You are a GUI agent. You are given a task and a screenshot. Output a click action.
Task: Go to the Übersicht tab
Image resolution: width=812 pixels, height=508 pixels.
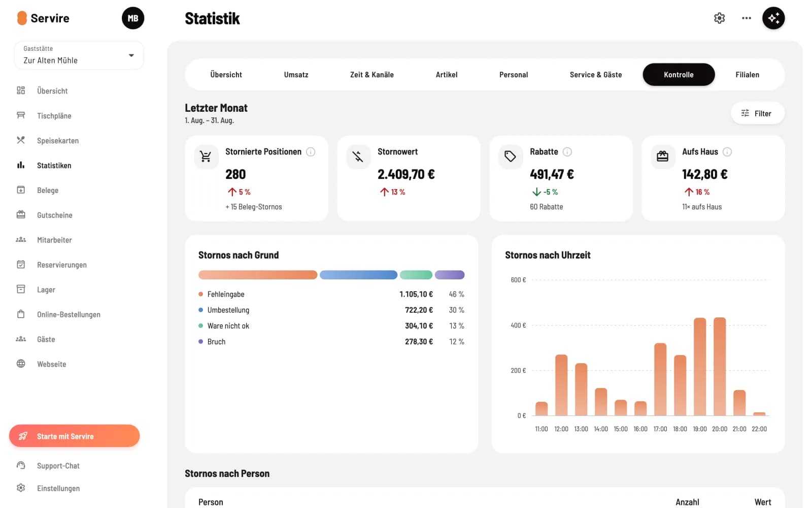coord(226,75)
